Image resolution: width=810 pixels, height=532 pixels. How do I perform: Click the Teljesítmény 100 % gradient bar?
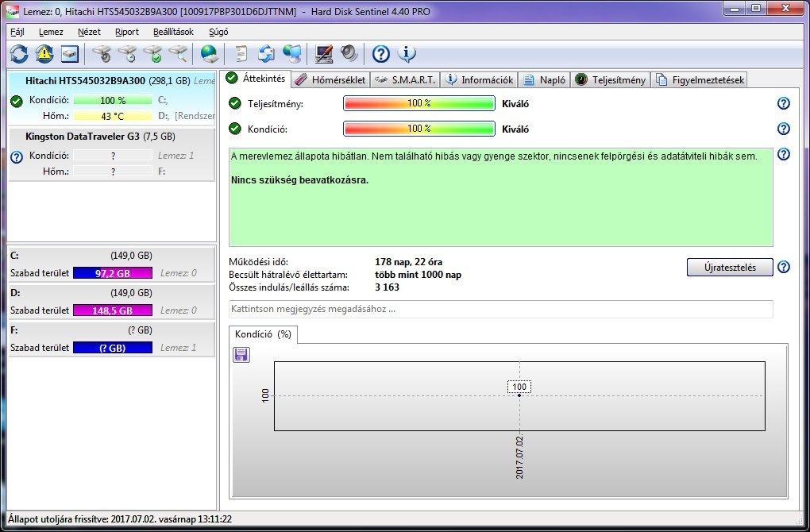pos(419,103)
